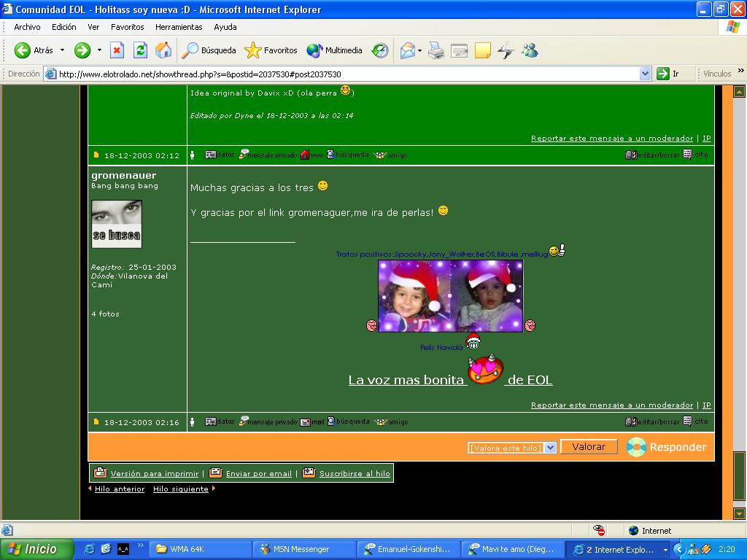Open the Ver menu
The image size is (747, 560).
click(93, 27)
